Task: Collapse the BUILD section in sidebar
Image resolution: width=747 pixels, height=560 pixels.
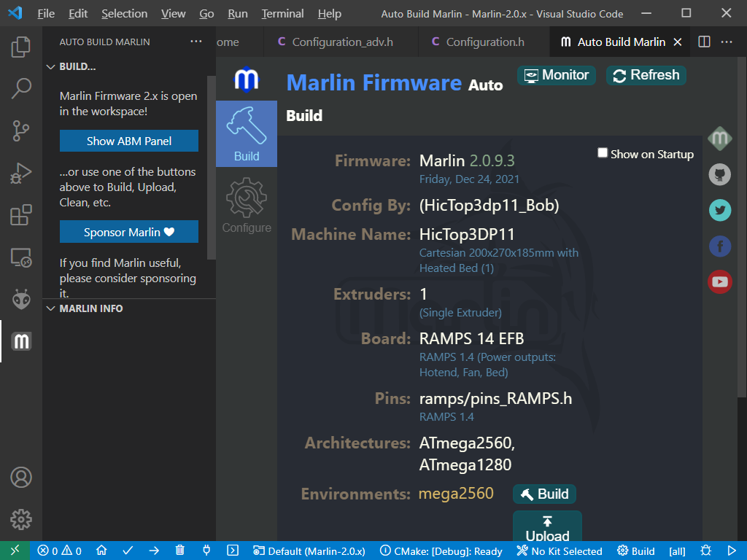Action: (50, 67)
